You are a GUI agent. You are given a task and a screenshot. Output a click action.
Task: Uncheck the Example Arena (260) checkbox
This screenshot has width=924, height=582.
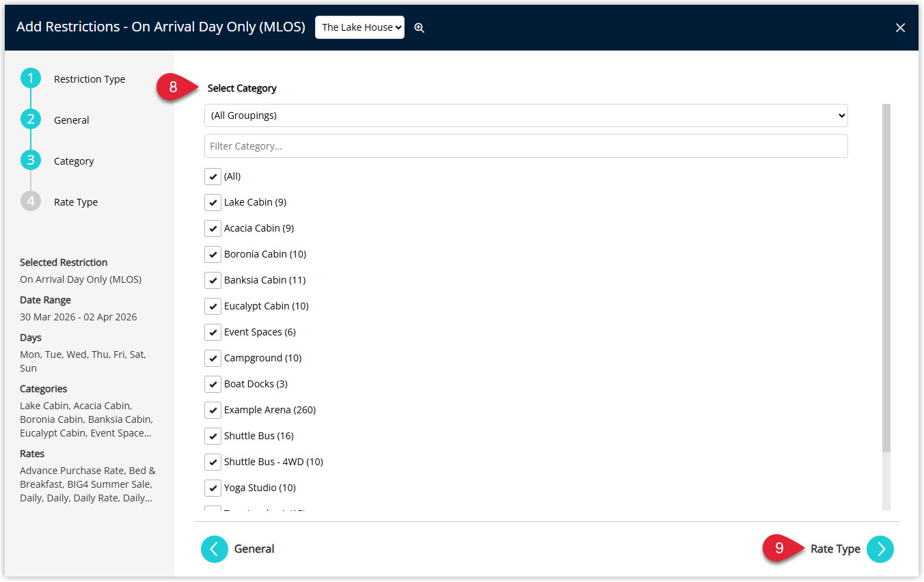click(213, 410)
